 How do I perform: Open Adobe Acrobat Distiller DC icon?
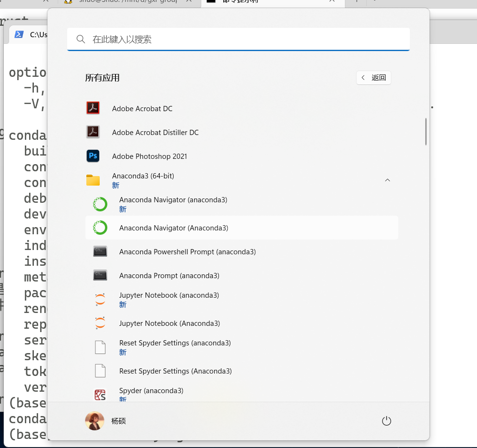tap(93, 132)
